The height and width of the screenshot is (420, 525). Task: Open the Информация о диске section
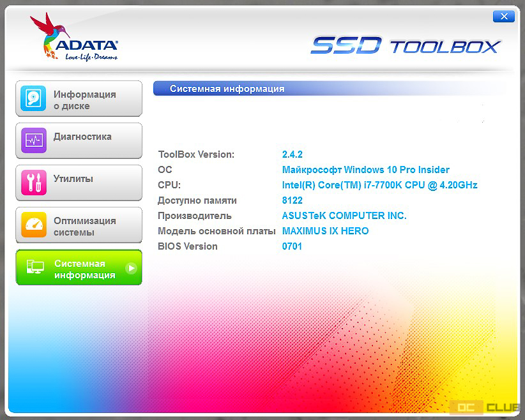point(79,99)
